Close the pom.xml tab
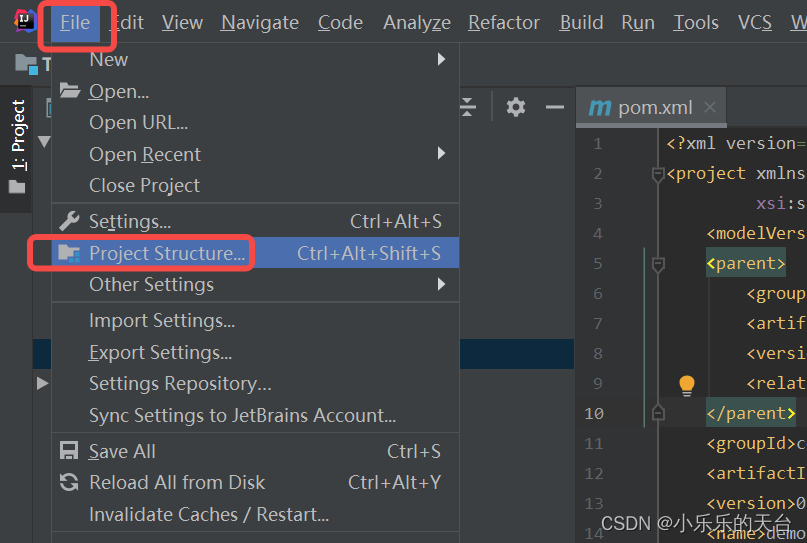 [x=710, y=107]
